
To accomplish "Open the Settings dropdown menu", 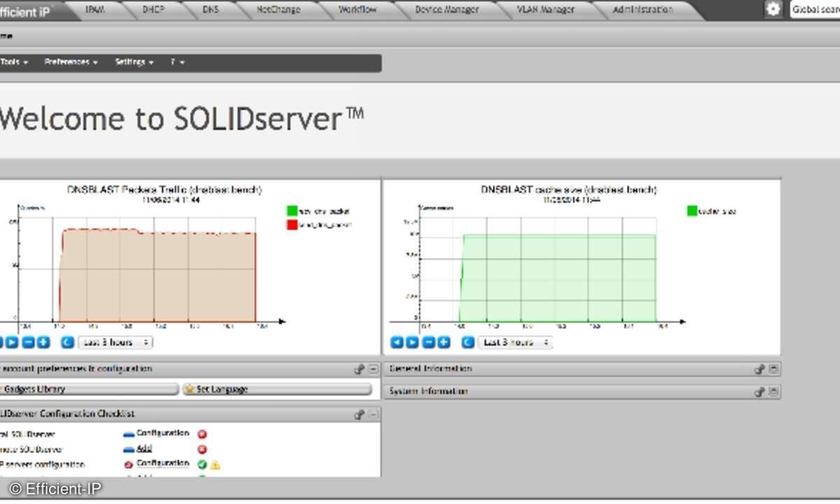I will point(134,62).
